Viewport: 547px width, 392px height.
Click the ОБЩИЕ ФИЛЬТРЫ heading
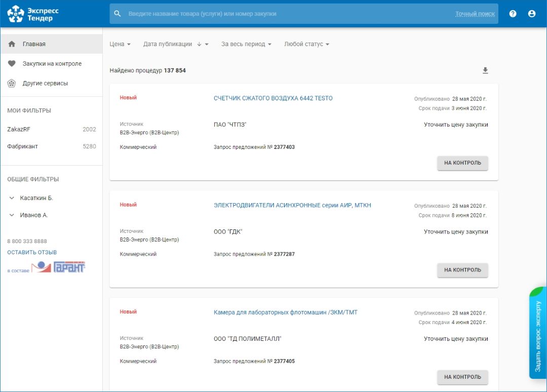click(33, 179)
